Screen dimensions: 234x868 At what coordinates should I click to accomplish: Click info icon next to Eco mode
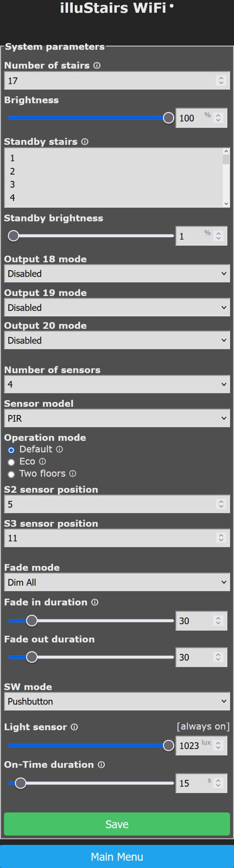pos(42,461)
